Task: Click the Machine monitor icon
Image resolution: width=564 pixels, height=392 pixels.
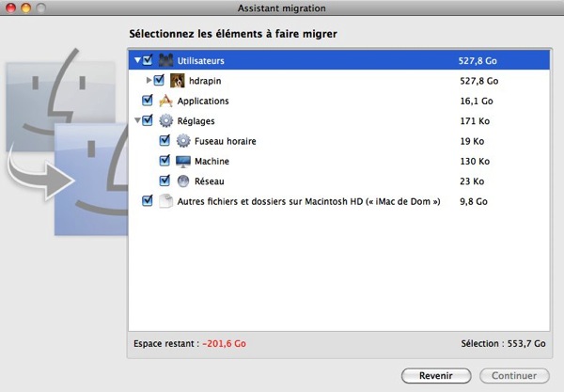Action: (182, 161)
